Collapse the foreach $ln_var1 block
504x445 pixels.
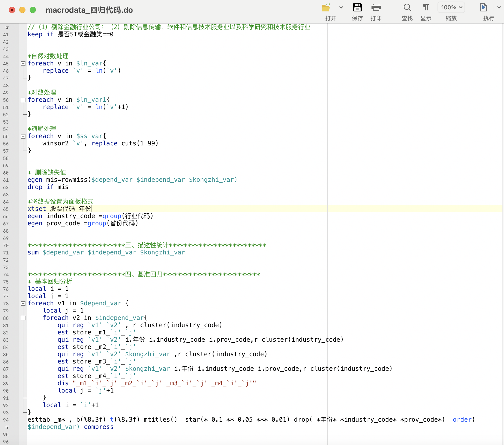click(x=23, y=100)
